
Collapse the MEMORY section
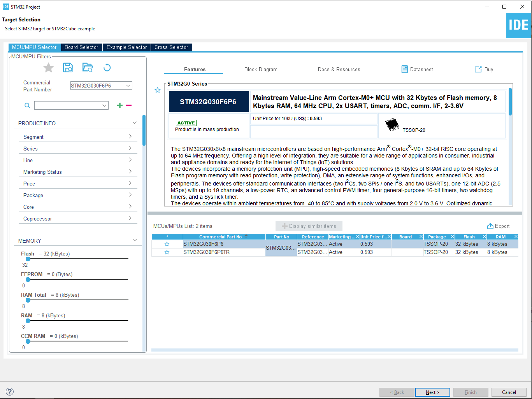135,240
